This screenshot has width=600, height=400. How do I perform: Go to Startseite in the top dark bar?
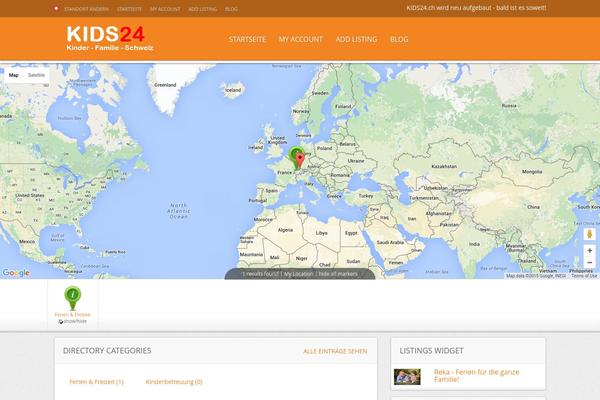coord(129,9)
